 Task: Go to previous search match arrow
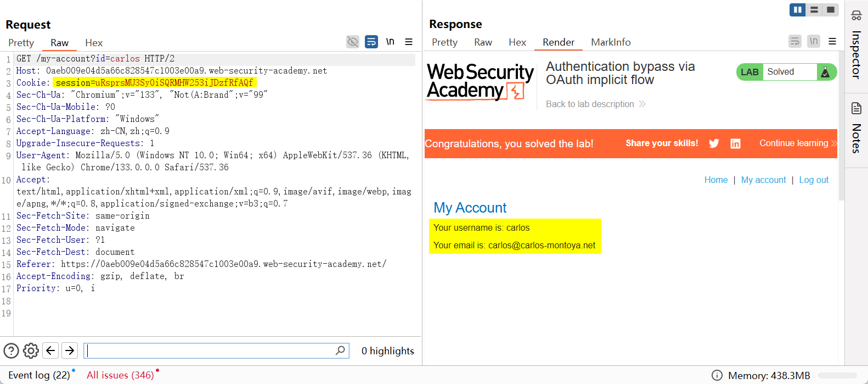(50, 350)
